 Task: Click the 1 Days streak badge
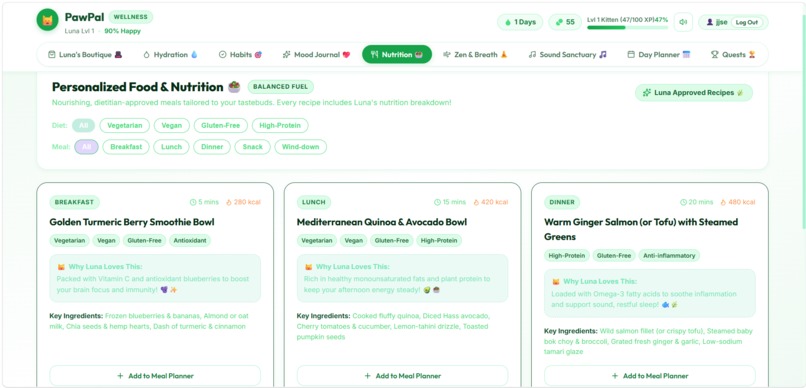tap(521, 22)
